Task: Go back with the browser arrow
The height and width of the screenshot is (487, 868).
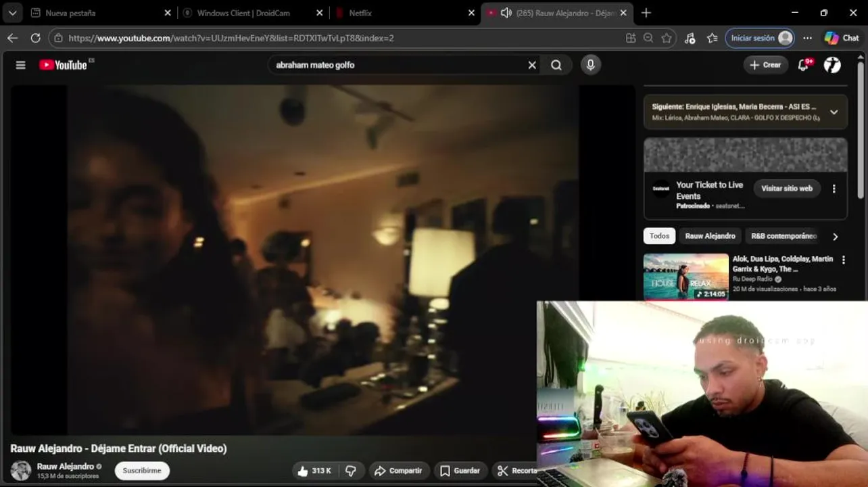Action: coord(12,38)
